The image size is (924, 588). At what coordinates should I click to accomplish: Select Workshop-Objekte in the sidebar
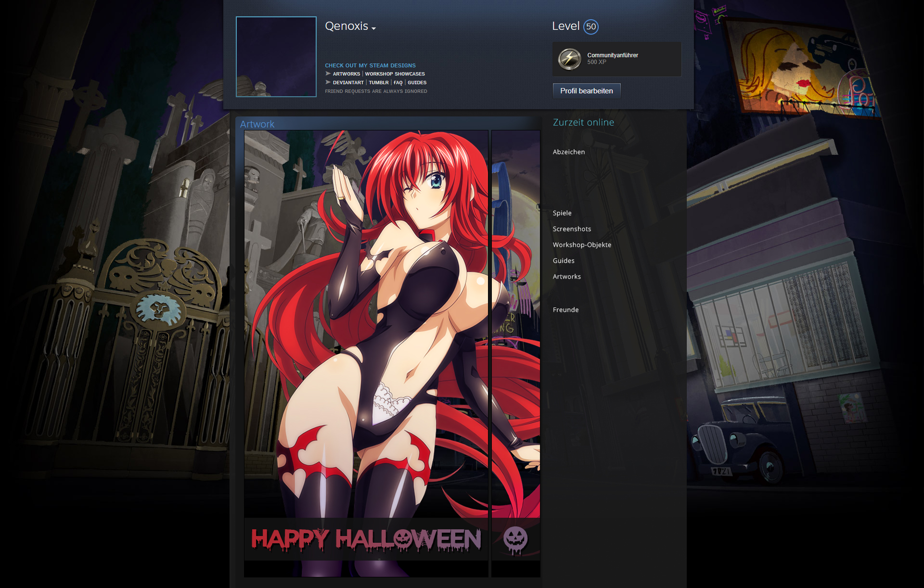(x=581, y=245)
